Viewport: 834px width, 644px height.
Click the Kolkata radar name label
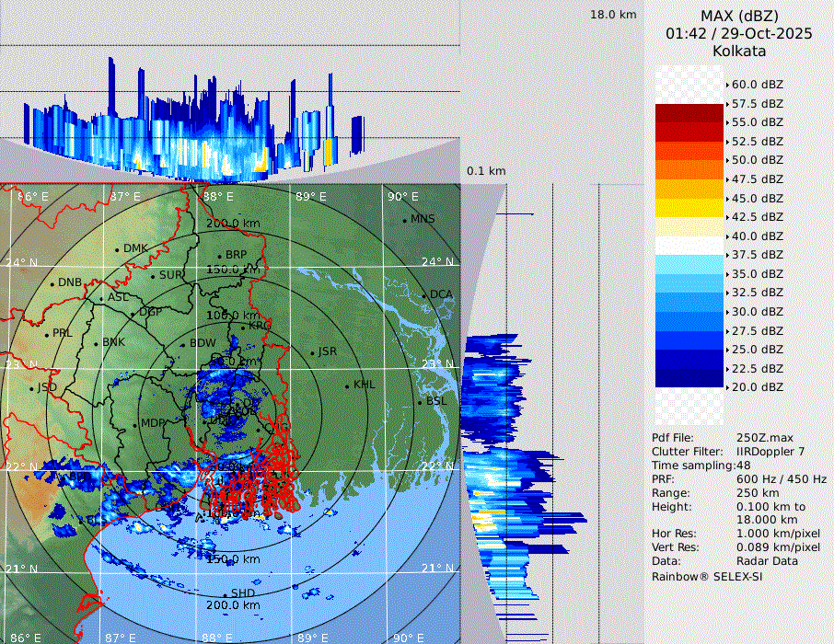738,51
